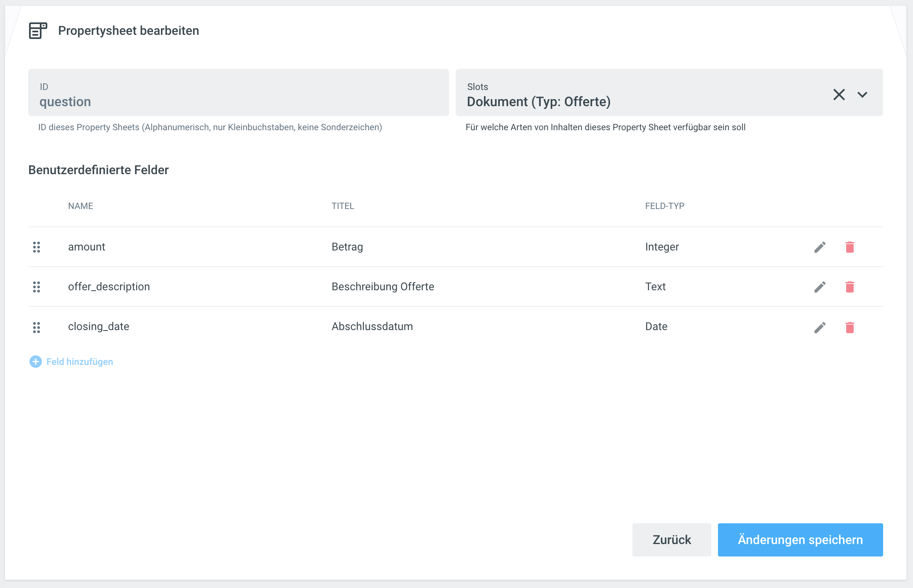The height and width of the screenshot is (588, 913).
Task: Edit the closing_date field
Action: [x=820, y=328]
